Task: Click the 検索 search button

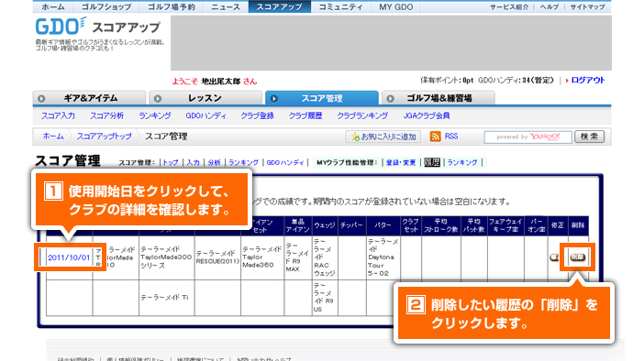Action: tap(589, 137)
